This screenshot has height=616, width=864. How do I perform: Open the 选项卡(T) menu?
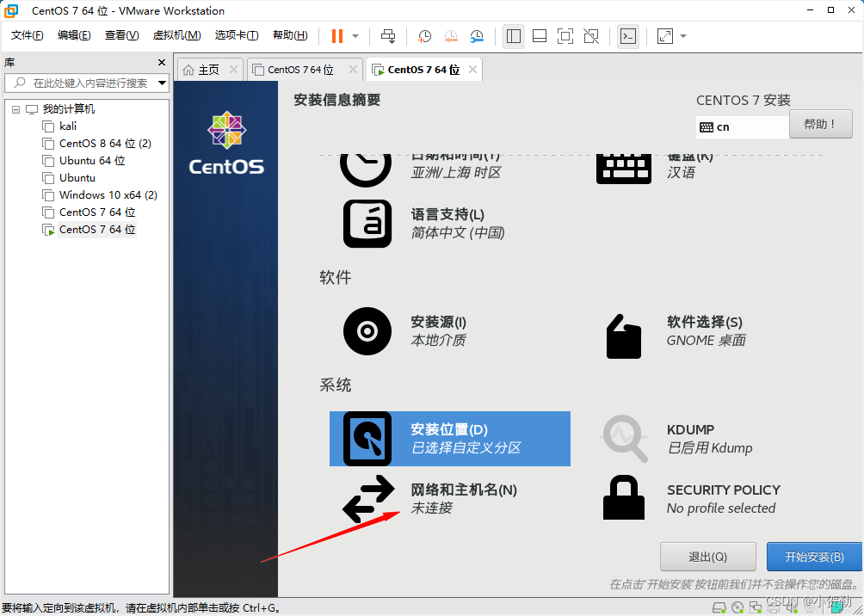[x=237, y=35]
